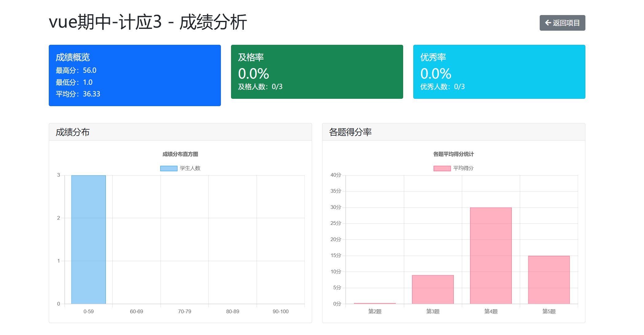Click the 最低分：1.0 value

click(74, 82)
